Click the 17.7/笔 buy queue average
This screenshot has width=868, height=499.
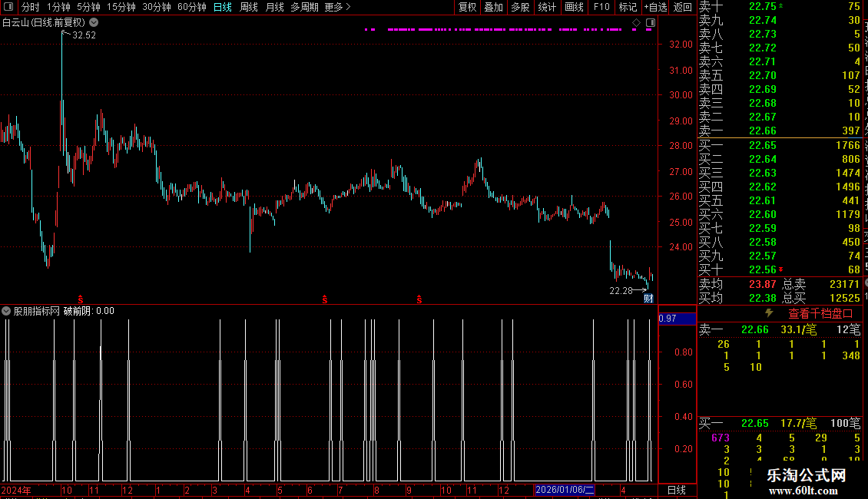(798, 423)
